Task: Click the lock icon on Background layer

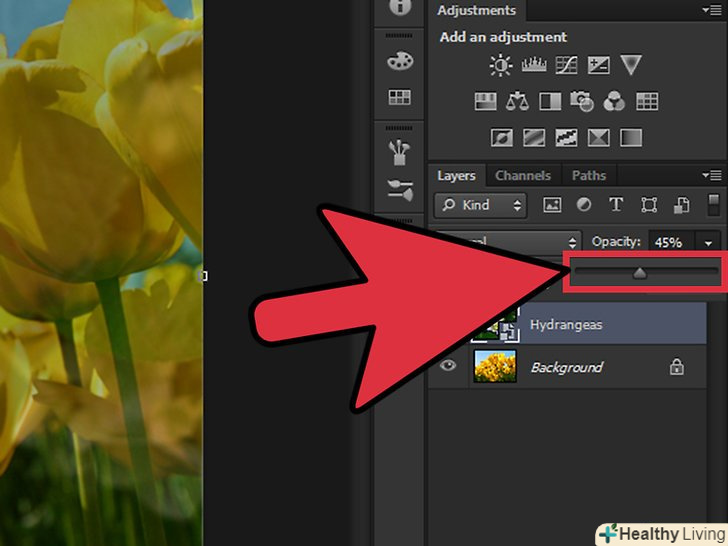Action: pyautogui.click(x=676, y=367)
